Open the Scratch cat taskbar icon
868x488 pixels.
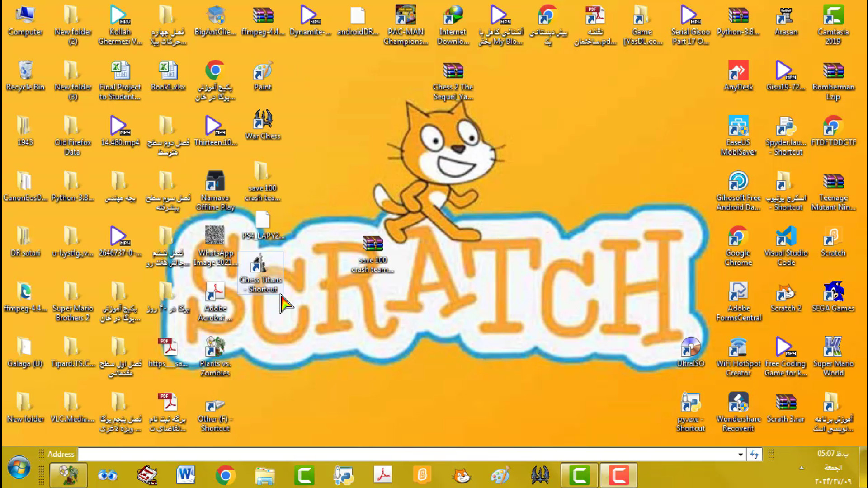(462, 475)
